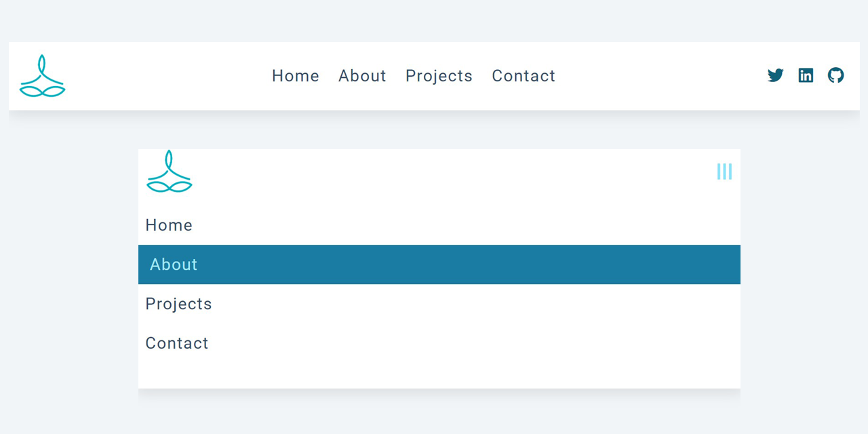868x434 pixels.
Task: Select Projects in the mobile menu
Action: (x=178, y=303)
